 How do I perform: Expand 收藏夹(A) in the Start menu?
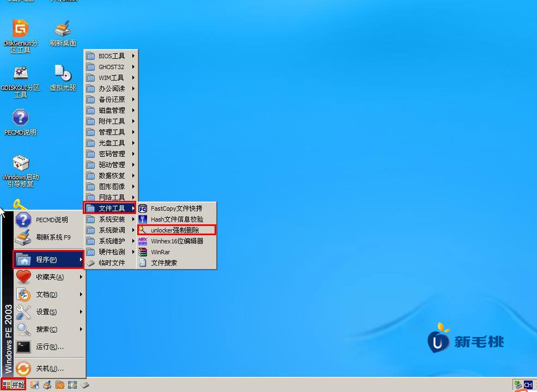coord(49,277)
